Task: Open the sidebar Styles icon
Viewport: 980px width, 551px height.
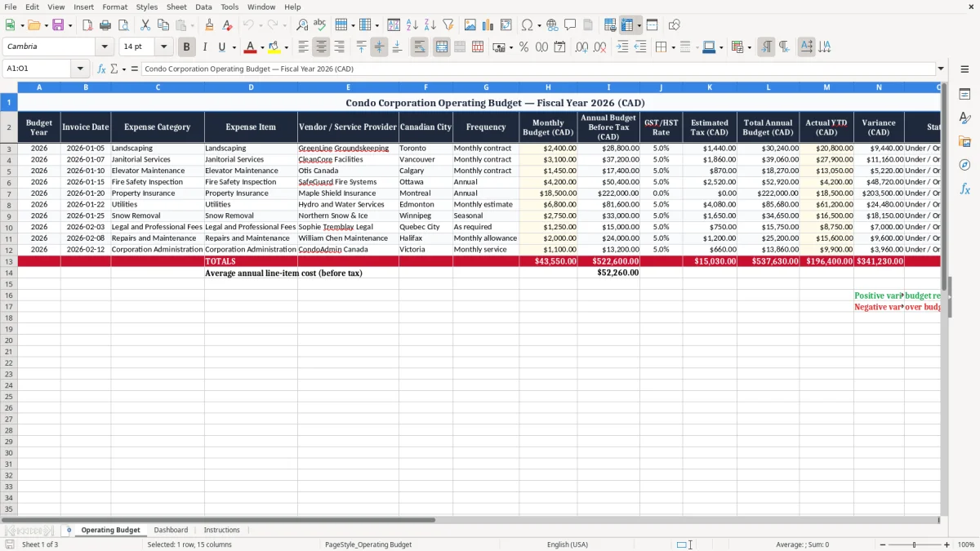Action: tap(964, 118)
